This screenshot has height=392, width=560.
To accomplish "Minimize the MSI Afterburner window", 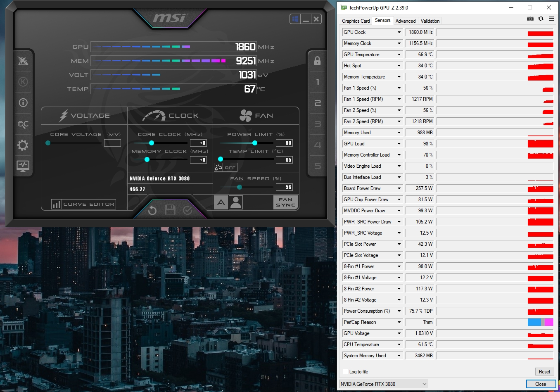I will click(306, 19).
